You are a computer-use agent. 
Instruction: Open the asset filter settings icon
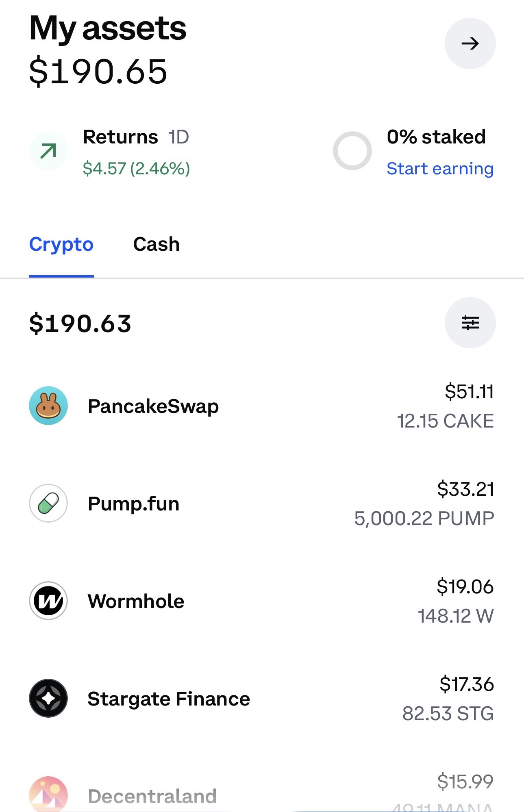470,323
